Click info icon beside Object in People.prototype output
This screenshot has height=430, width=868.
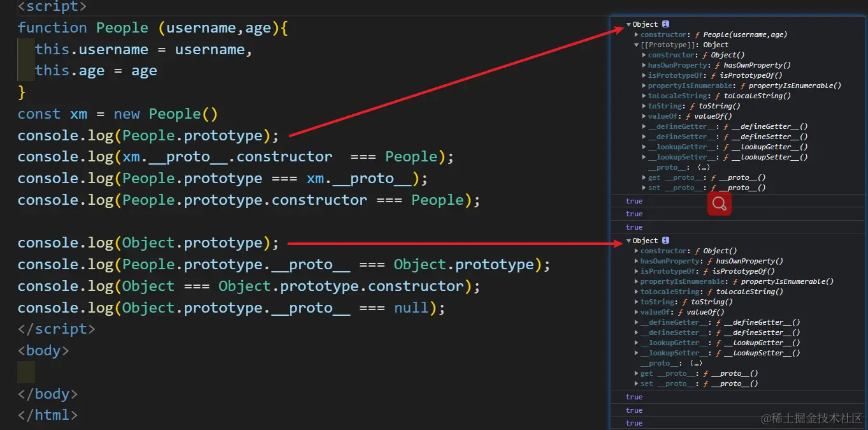pyautogui.click(x=666, y=24)
